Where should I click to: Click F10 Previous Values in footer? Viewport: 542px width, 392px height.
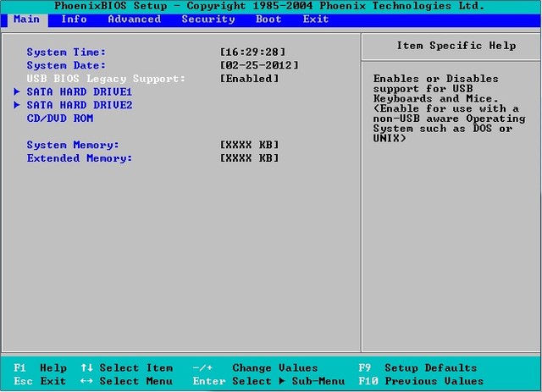click(421, 381)
